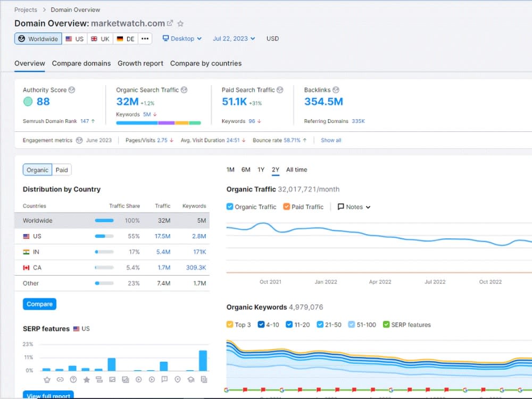Viewport: 532px width, 399px height.
Task: Expand the Notes dropdown
Action: pos(354,207)
